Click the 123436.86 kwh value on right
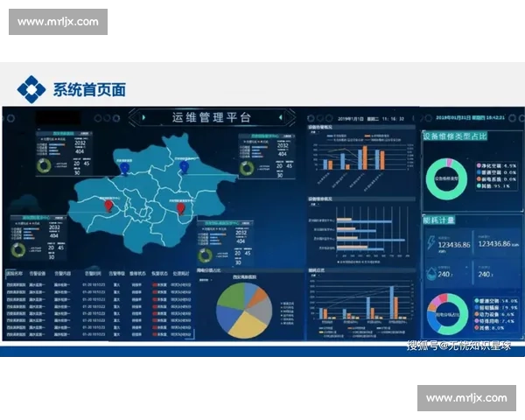The image size is (525, 420). pyautogui.click(x=498, y=244)
